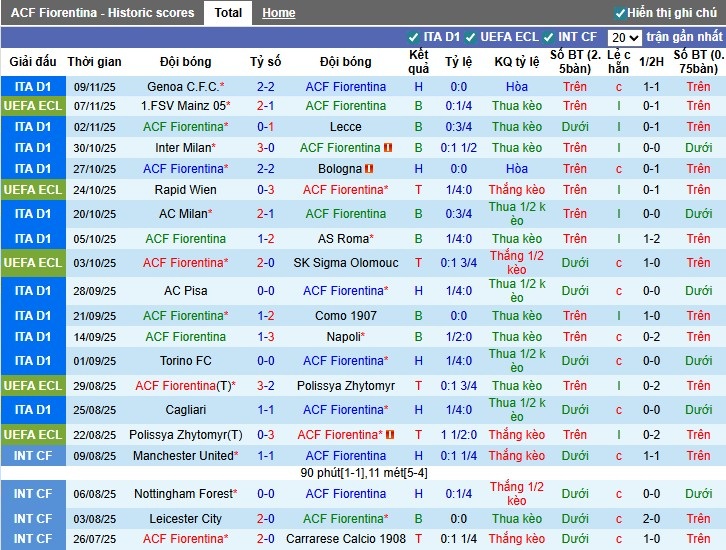
Task: Click the AS Roma team name
Action: pyautogui.click(x=343, y=239)
